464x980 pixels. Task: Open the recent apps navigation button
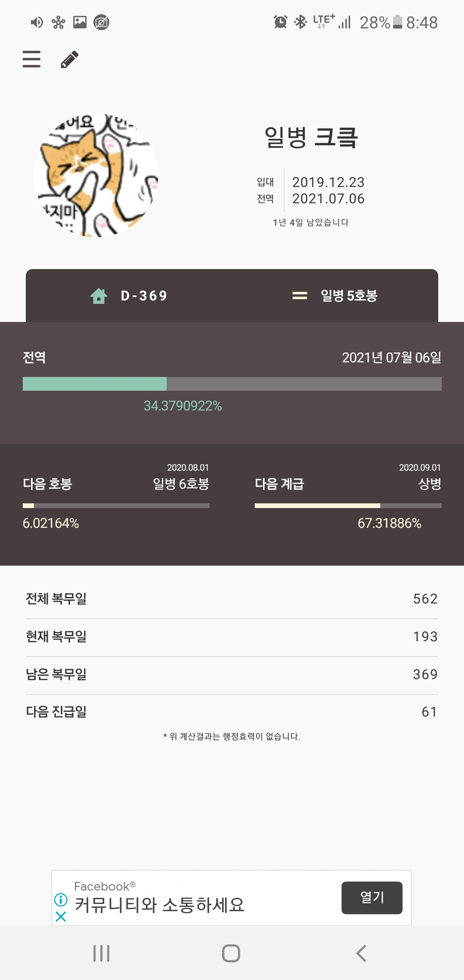101,953
